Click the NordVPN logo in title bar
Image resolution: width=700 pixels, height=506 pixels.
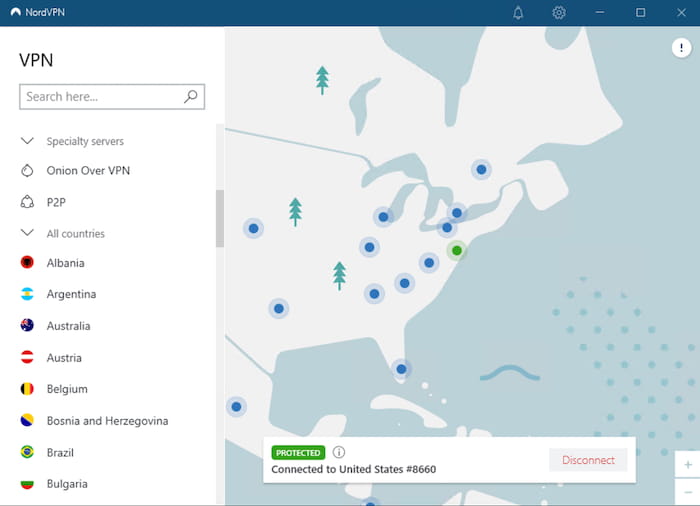pos(15,12)
